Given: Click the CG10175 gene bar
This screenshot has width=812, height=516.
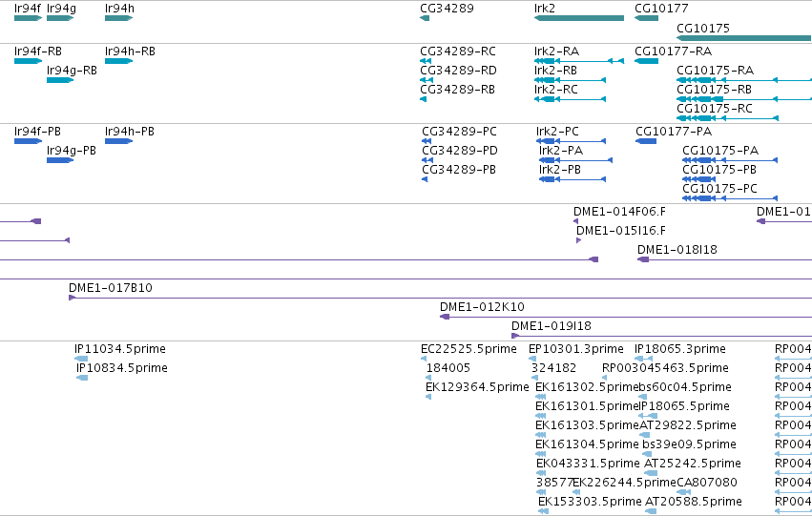Looking at the screenshot, I should (x=743, y=38).
